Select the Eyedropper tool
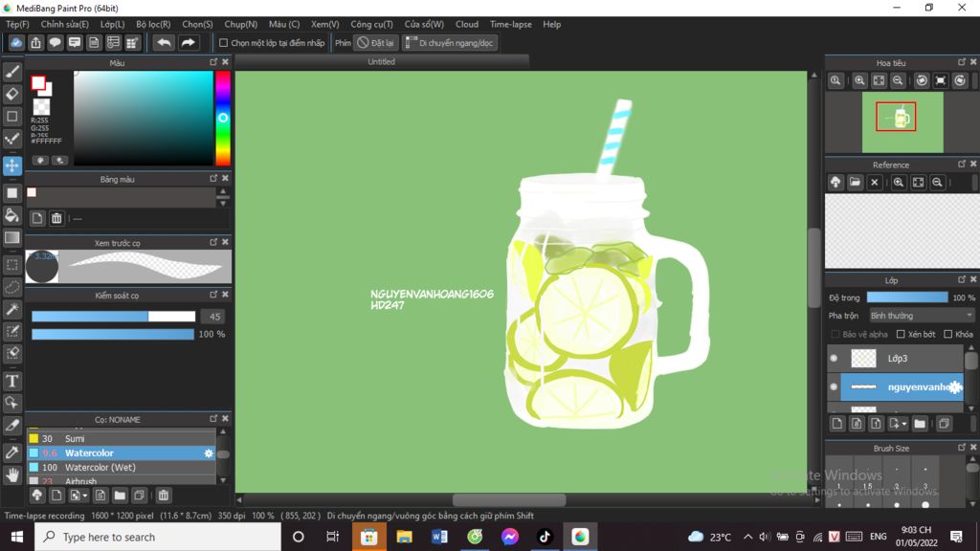The width and height of the screenshot is (980, 551). pyautogui.click(x=11, y=452)
